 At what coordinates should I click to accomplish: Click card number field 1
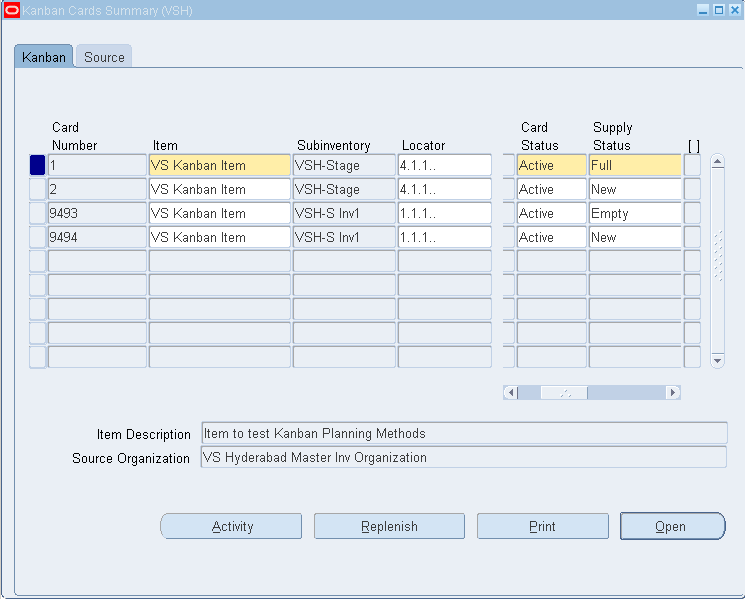coord(97,165)
